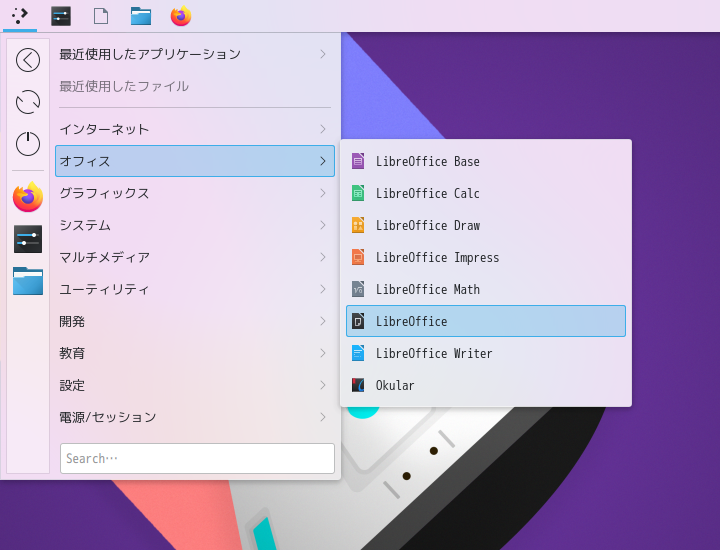Expand the インターネット submenu arrow
Image resolution: width=720 pixels, height=550 pixels.
323,129
